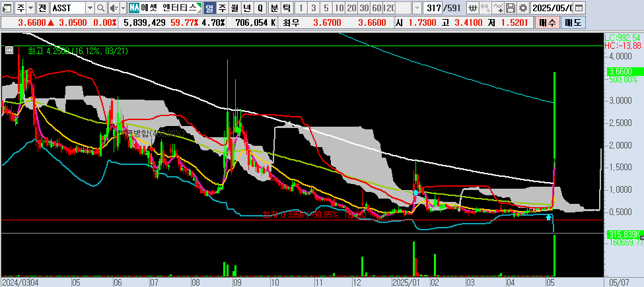Screen dimensions: 644x287
Task: Click the candle compare chart icon
Action: tap(486, 7)
